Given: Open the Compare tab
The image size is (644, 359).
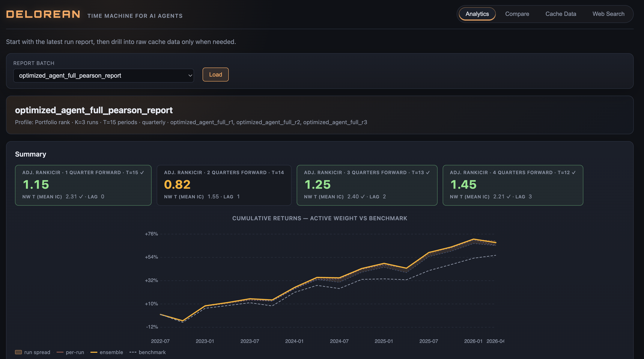Looking at the screenshot, I should 517,14.
